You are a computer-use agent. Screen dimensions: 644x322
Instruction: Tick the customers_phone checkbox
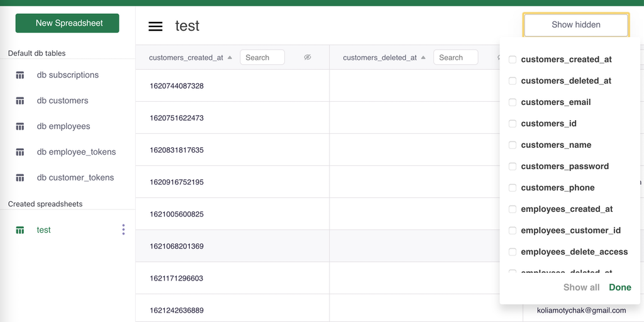click(x=513, y=187)
